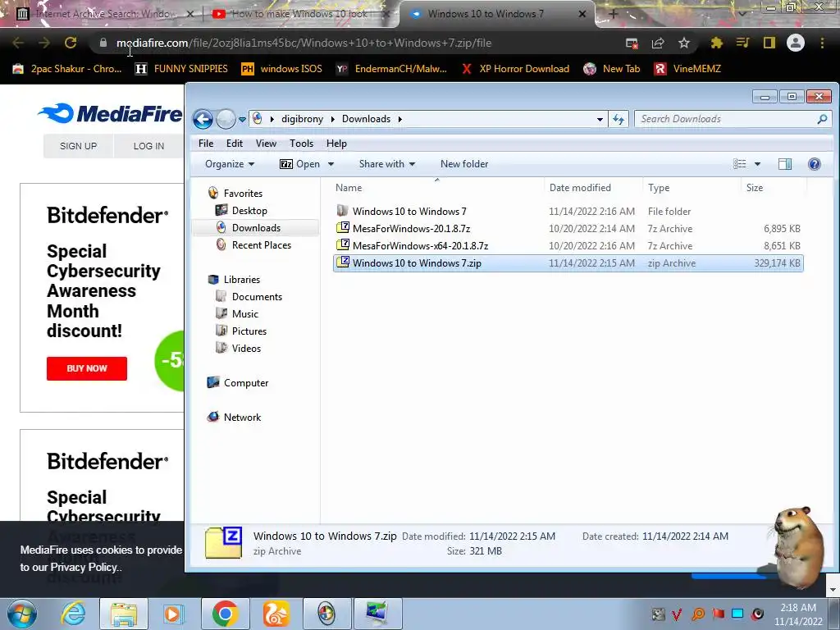Viewport: 840px width, 630px height.
Task: Select Desktop under Favorites
Action: pos(249,211)
